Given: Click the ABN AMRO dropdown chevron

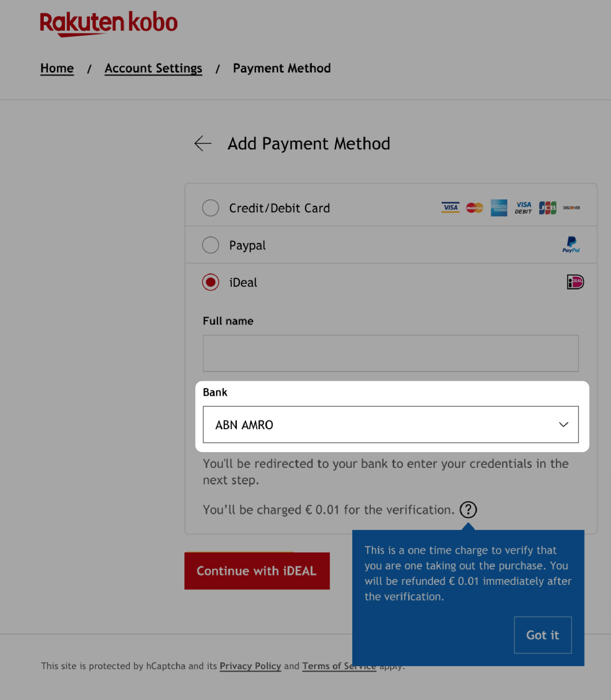Looking at the screenshot, I should (x=563, y=424).
